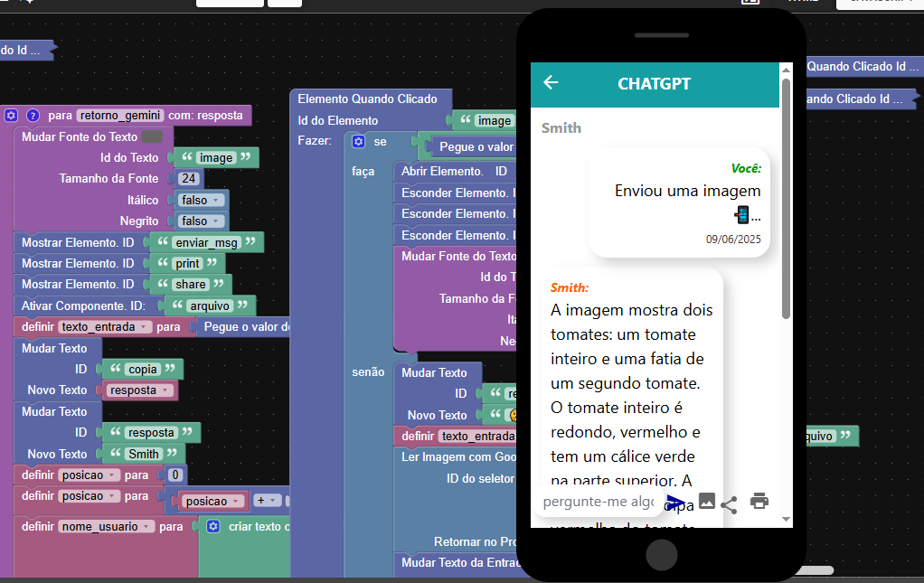Click the phone preview scroll-up arrow

(786, 70)
